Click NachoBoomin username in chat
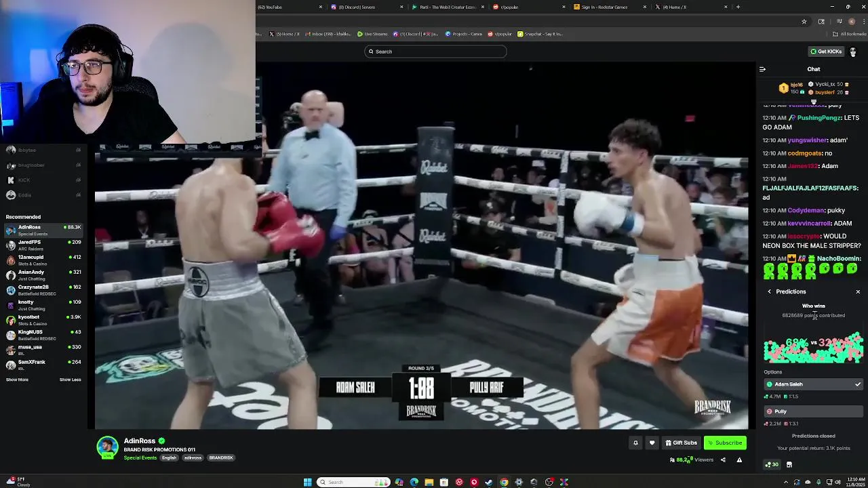 tap(839, 259)
